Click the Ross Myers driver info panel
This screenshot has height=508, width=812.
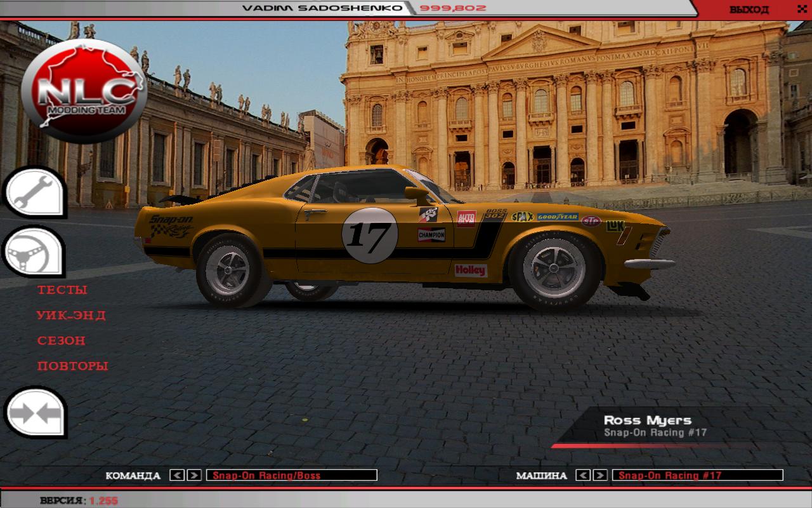point(653,426)
